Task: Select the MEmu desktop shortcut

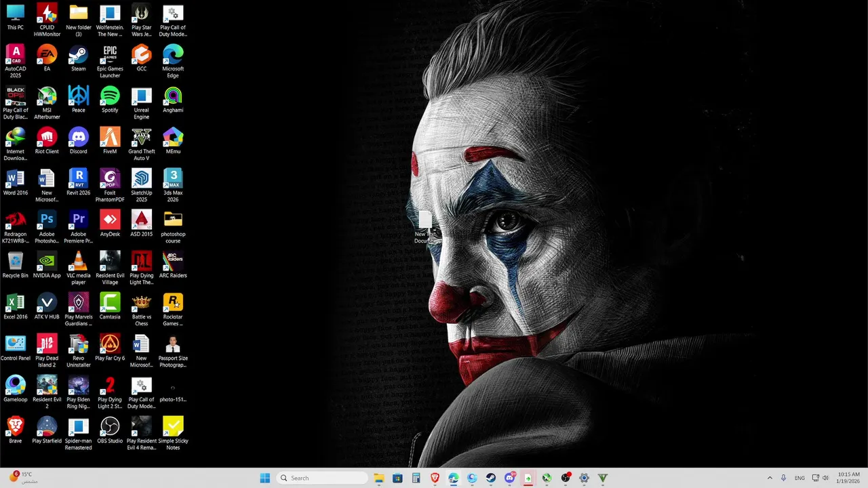Action: click(173, 141)
